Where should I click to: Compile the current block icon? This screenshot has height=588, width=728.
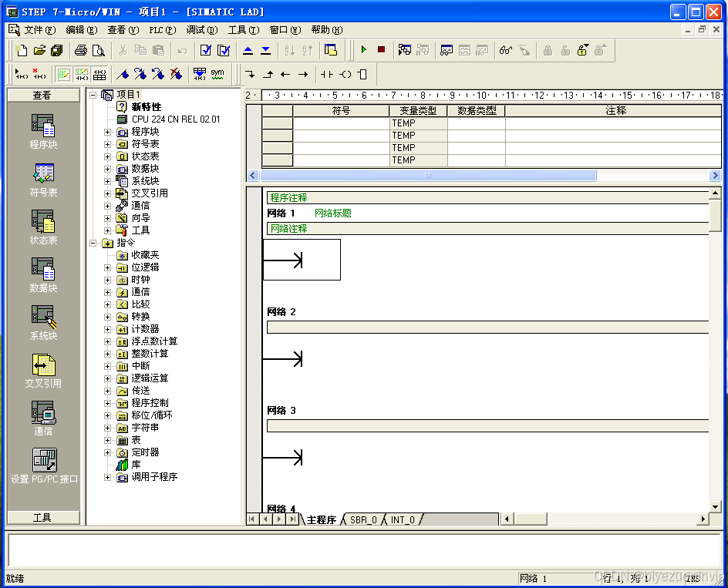pos(206,50)
